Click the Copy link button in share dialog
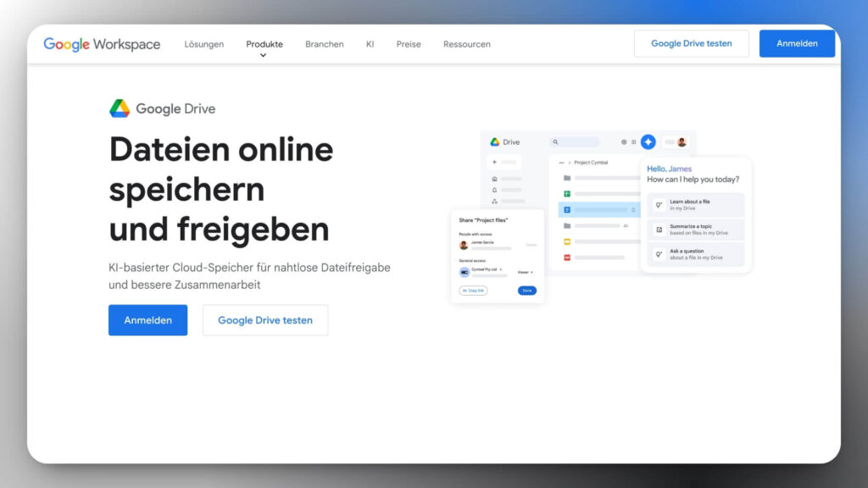Image resolution: width=868 pixels, height=488 pixels. coord(473,291)
